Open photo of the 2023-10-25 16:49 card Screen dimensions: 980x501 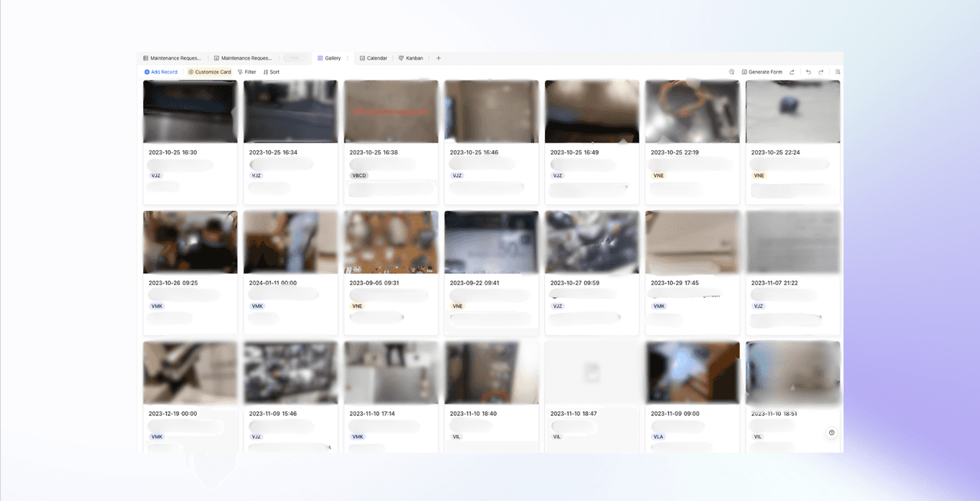[x=592, y=112]
